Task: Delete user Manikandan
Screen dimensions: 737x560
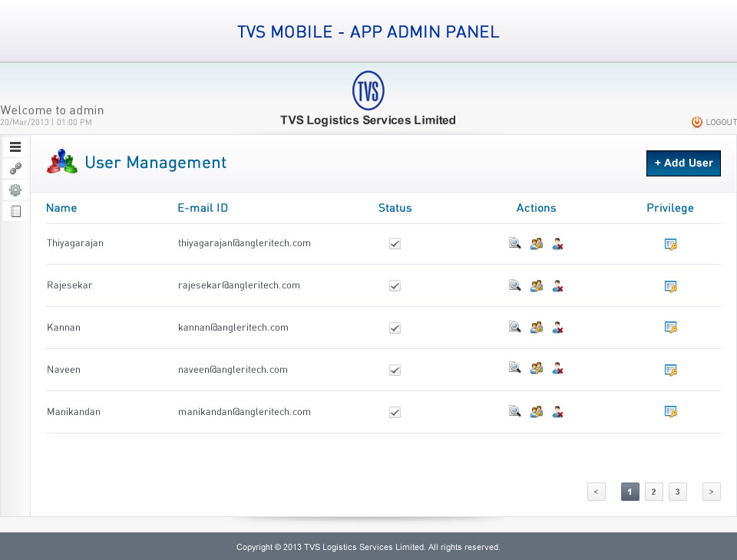Action: tap(557, 412)
